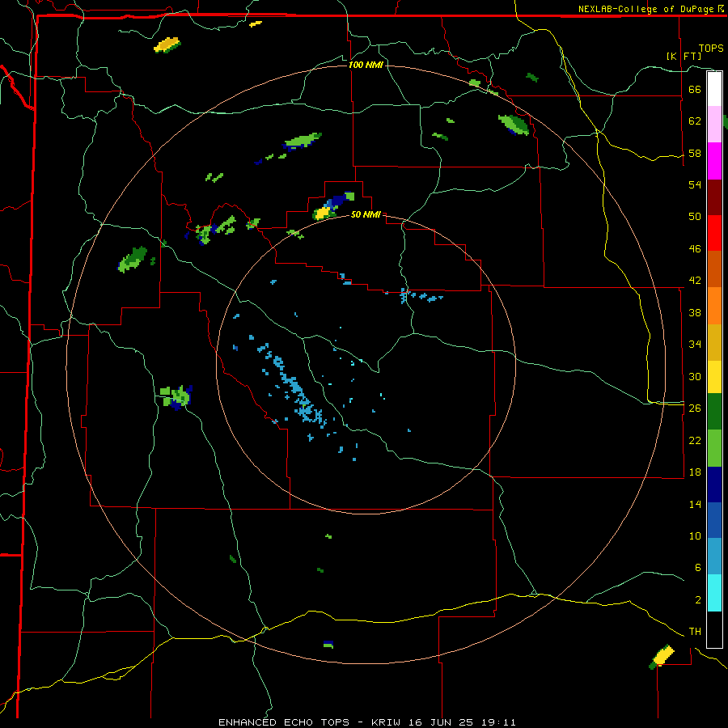This screenshot has height=728, width=728.
Task: Click the [K FT] units label
Action: tap(684, 56)
